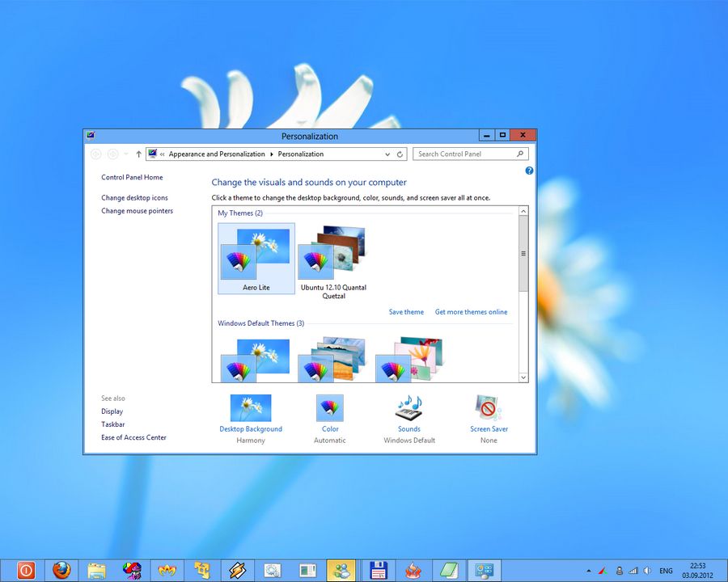Click the theme list scroll down arrow
The height and width of the screenshot is (582, 728).
pyautogui.click(x=523, y=377)
